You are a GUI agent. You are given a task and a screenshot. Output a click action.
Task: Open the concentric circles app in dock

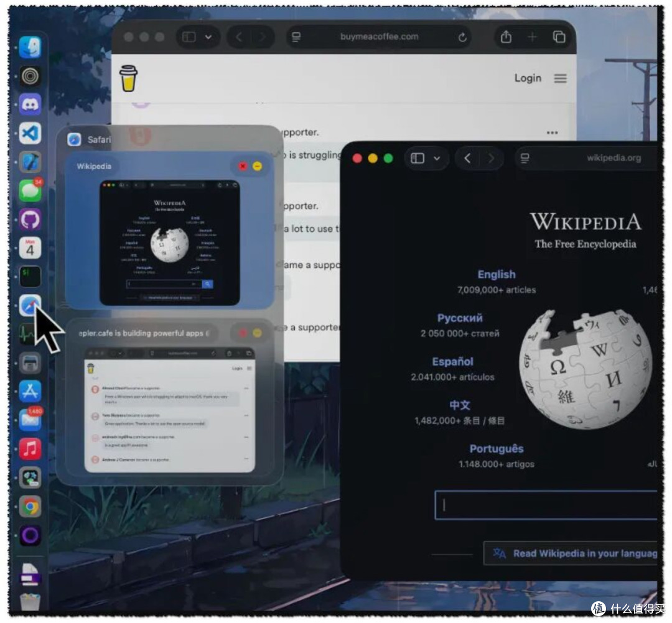coord(30,76)
